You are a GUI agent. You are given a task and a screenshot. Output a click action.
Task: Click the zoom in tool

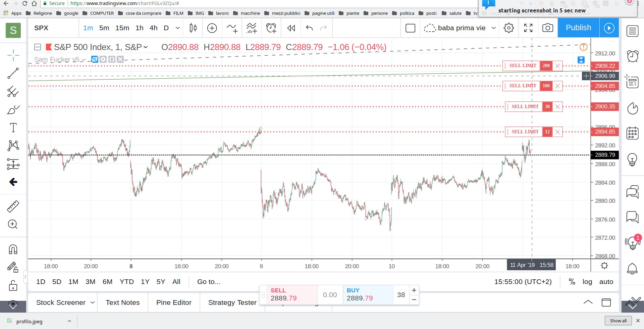click(x=13, y=224)
